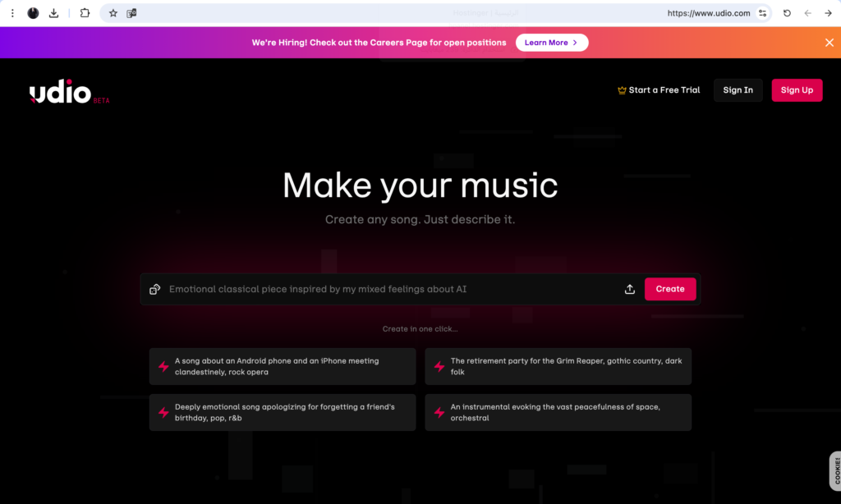Click the Start a Free Trial link
The height and width of the screenshot is (504, 841).
click(659, 90)
